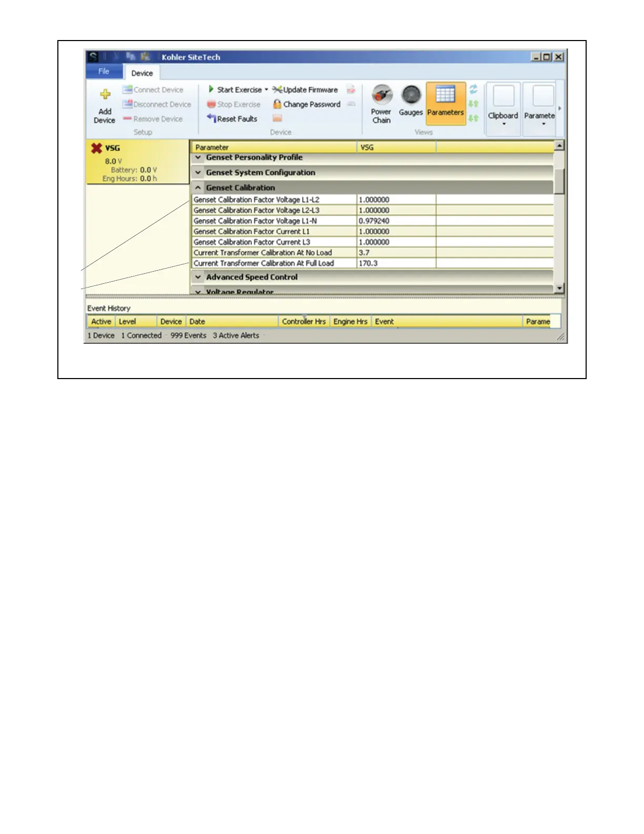Viewport: 644px width, 834px height.
Task: Select Genset Calibration Factor Current L3 row
Action: tap(373, 242)
